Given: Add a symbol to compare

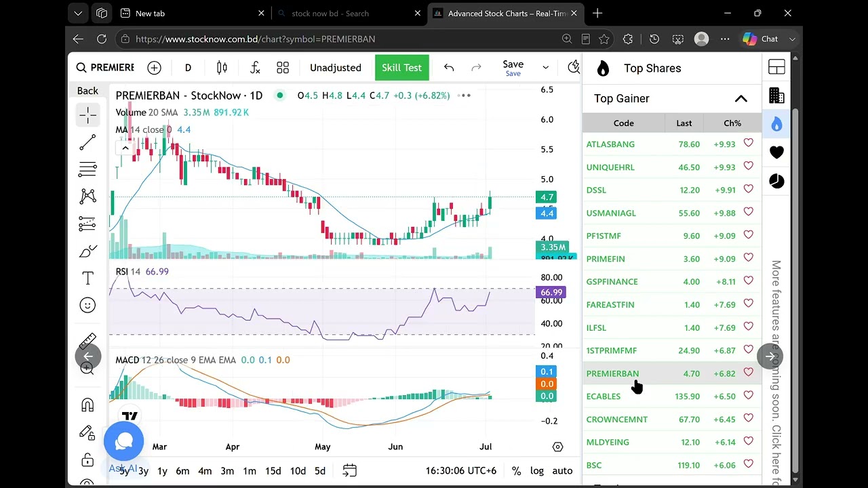Looking at the screenshot, I should coord(154,67).
